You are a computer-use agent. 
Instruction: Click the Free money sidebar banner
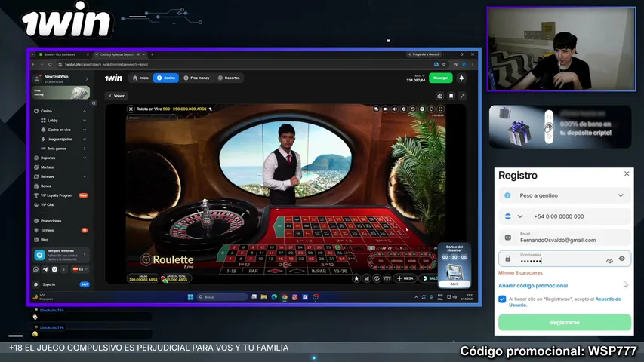61,92
